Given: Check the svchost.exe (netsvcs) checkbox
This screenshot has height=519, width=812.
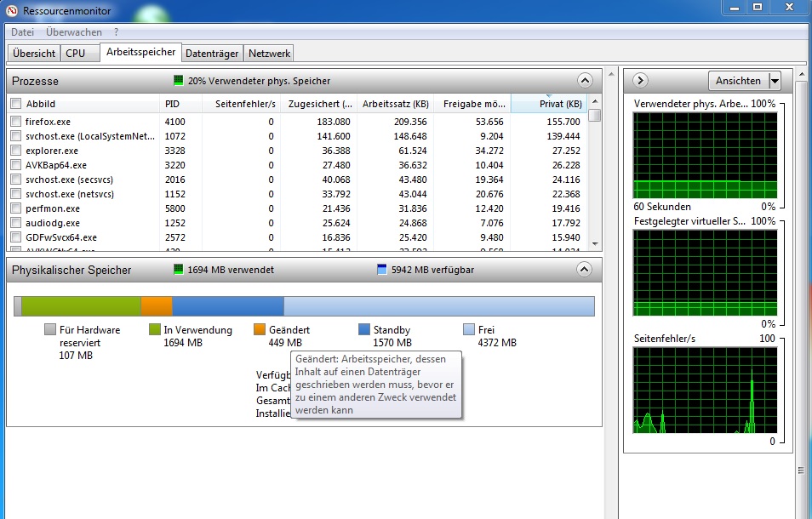Looking at the screenshot, I should click(16, 193).
